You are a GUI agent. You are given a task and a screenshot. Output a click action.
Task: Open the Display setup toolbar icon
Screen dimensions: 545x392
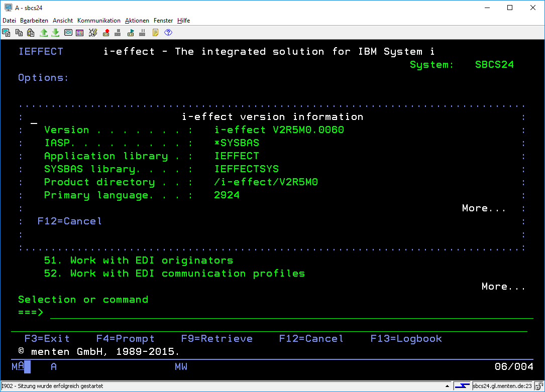tap(68, 33)
